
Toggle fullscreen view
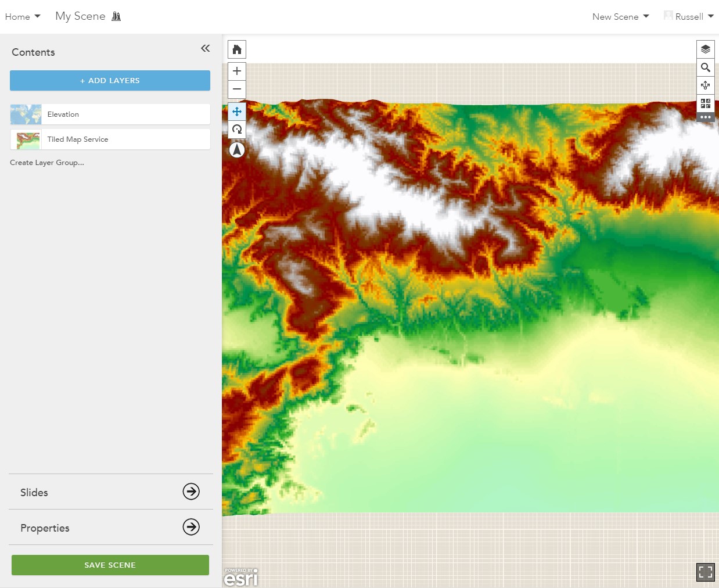[x=706, y=572]
